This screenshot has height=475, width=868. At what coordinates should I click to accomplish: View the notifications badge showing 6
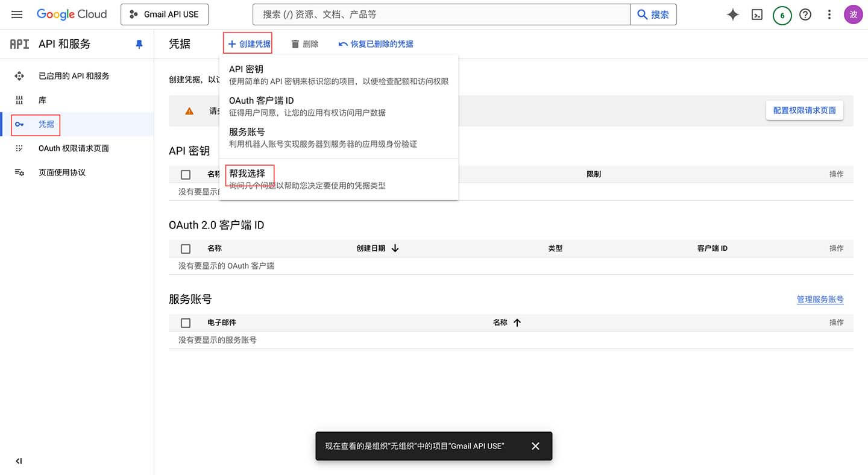pos(782,15)
